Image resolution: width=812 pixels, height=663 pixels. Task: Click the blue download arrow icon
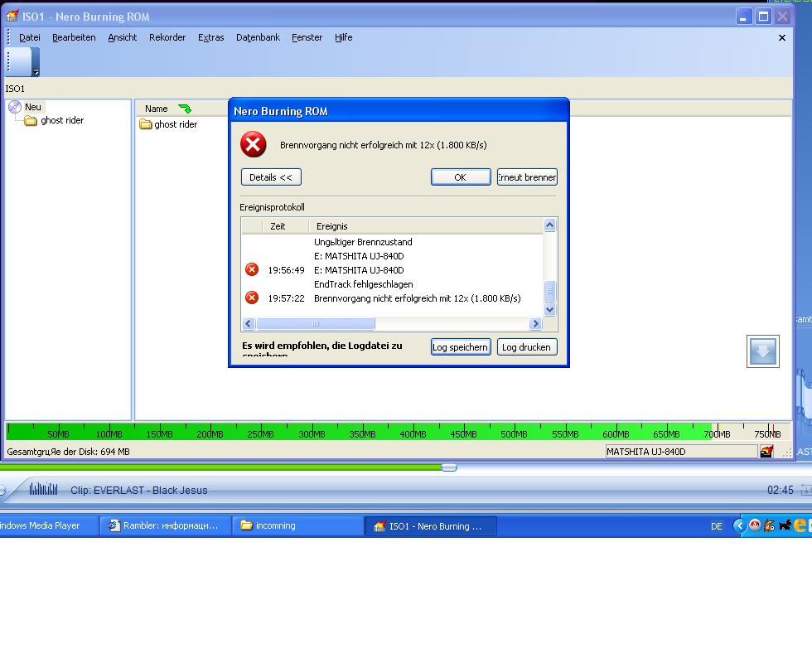tap(763, 351)
